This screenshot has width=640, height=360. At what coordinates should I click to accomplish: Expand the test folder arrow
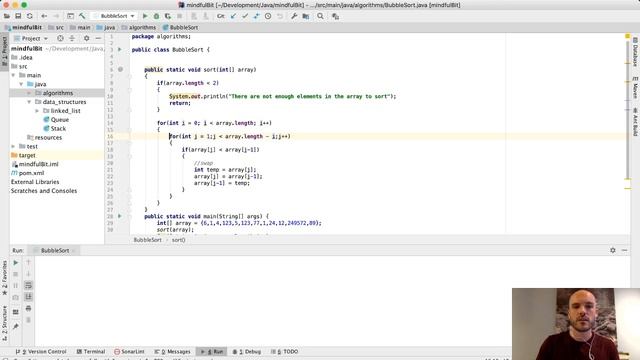(13, 146)
